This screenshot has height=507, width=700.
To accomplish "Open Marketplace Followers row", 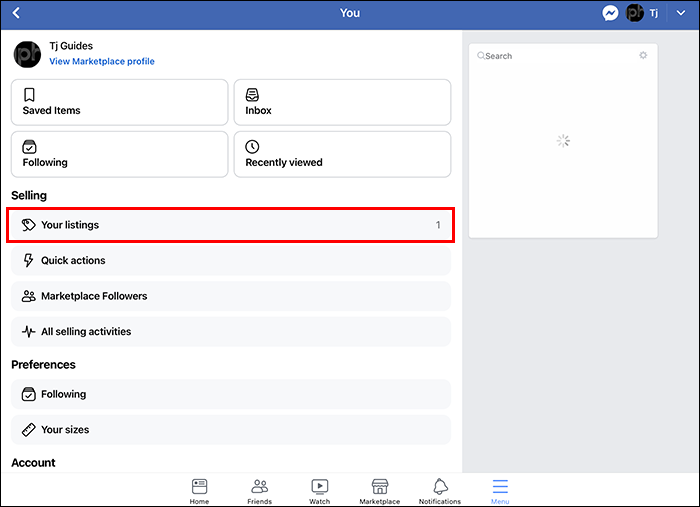I will pos(231,296).
